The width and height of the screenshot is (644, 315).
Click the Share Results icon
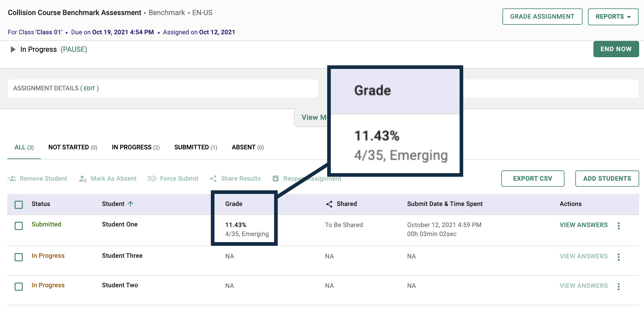(x=213, y=179)
